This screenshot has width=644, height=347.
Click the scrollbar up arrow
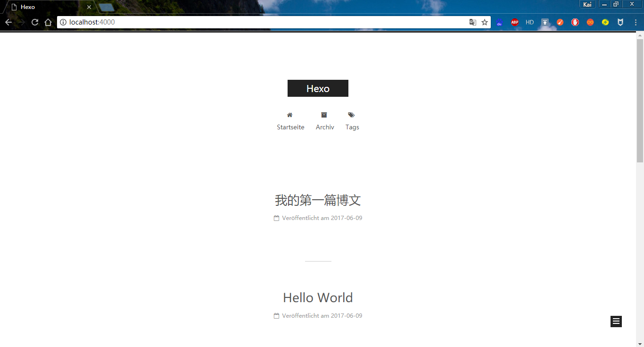tap(640, 34)
